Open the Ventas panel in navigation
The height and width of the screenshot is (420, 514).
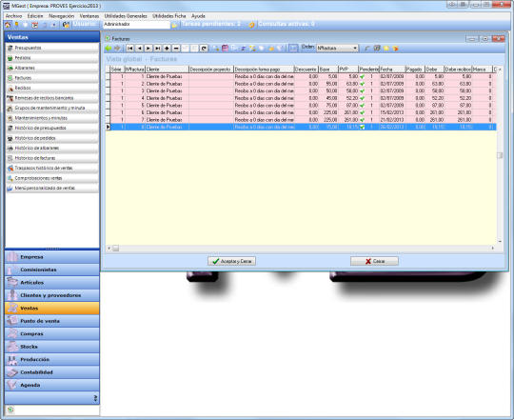[52, 309]
